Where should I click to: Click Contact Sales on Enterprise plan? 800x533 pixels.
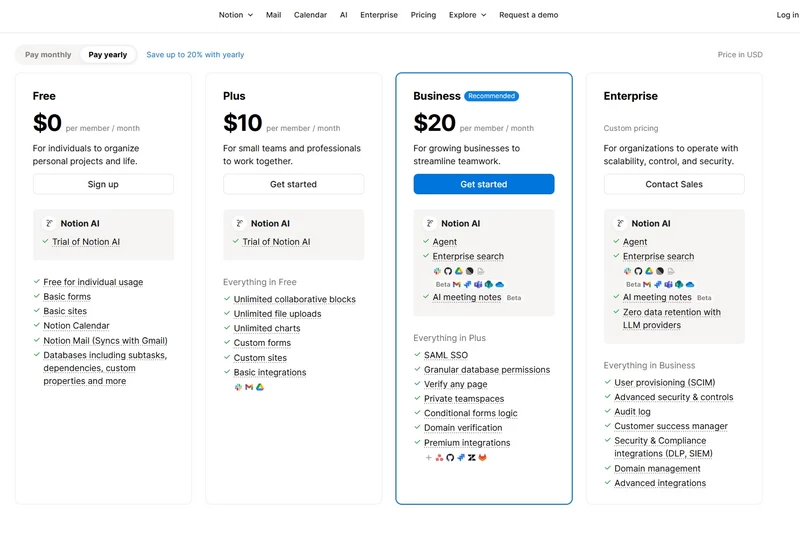coord(674,184)
